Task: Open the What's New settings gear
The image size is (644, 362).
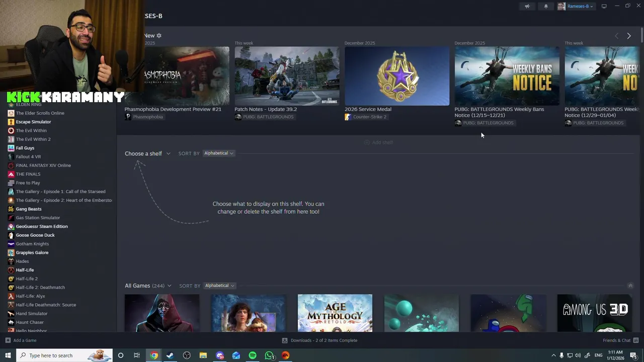Action: [159, 36]
